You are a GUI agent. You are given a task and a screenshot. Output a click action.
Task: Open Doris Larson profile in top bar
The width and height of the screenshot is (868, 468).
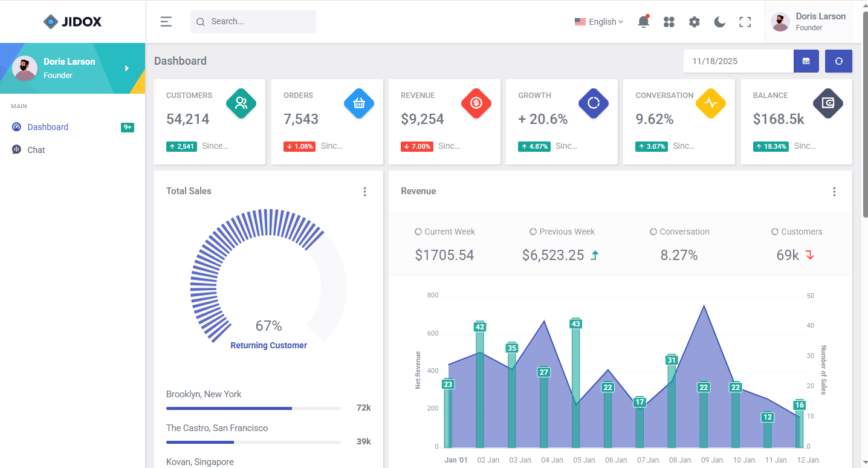[x=808, y=22]
